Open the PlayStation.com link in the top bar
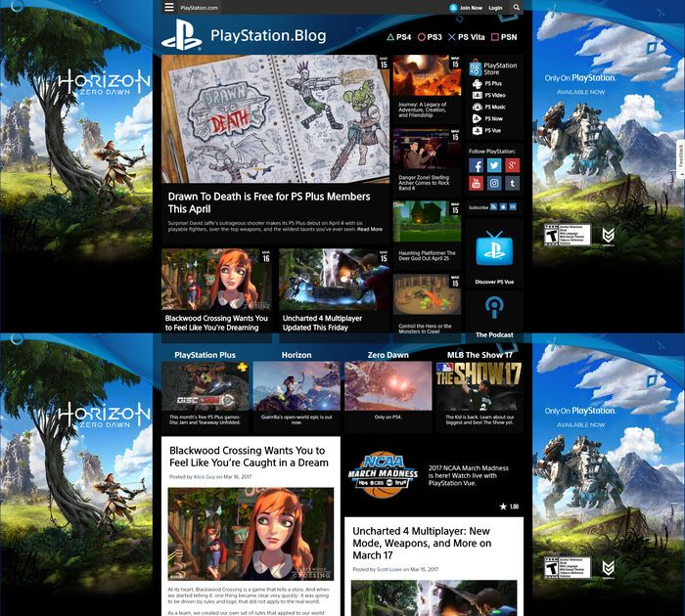 199,8
